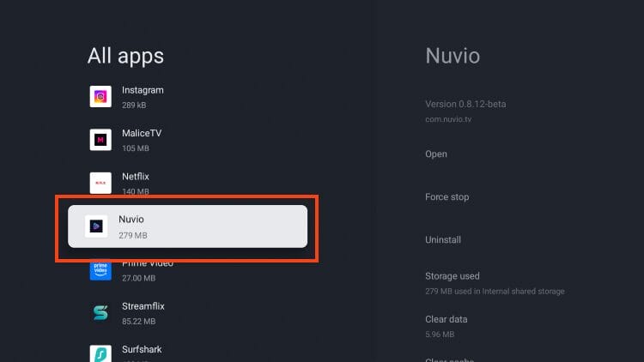Select the MaliceTV list entry
Viewport: 644px width, 362px height.
(187, 140)
